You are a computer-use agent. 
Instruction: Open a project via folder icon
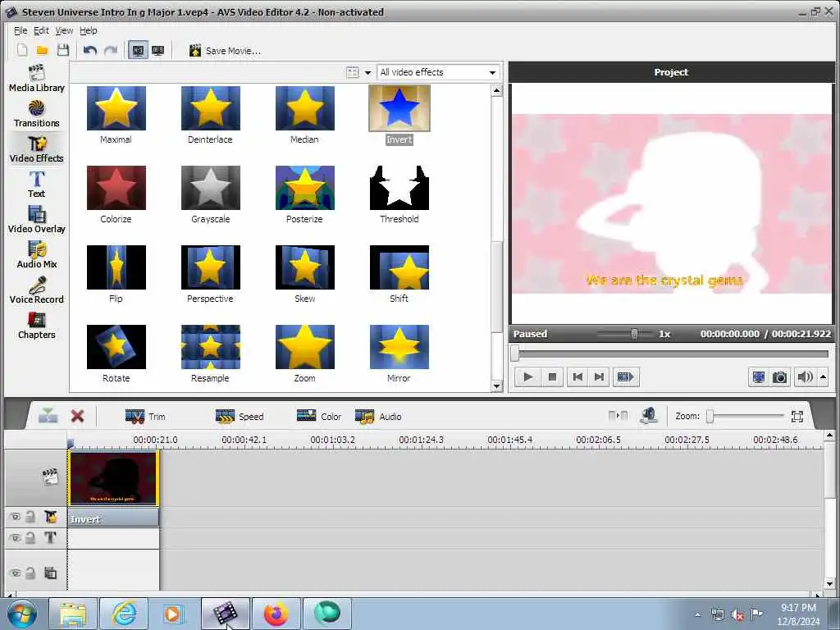point(43,50)
